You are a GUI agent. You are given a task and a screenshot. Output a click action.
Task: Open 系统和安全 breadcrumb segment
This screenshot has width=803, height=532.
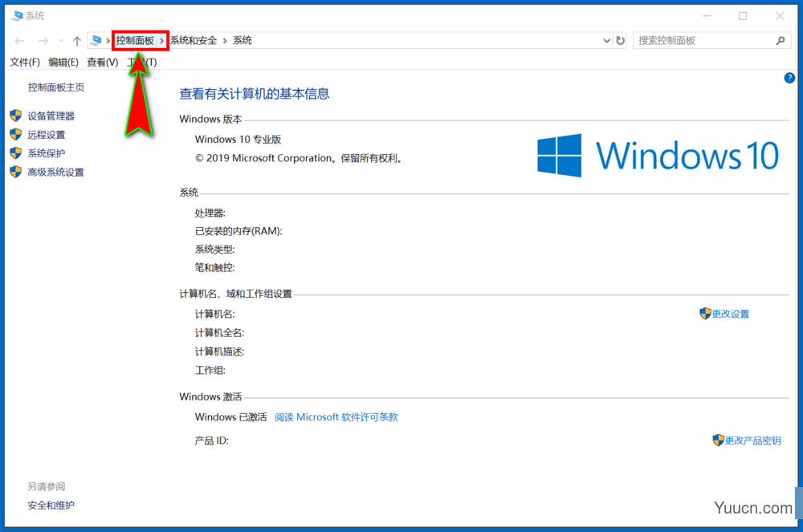[x=194, y=40]
